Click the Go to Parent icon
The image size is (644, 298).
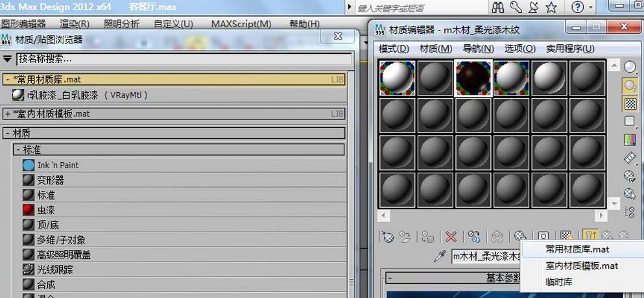608,236
